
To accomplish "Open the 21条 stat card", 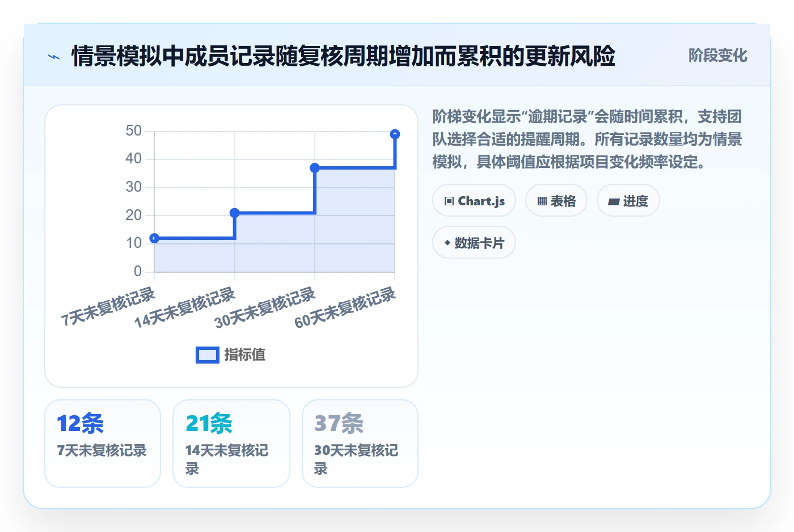I will (231, 444).
